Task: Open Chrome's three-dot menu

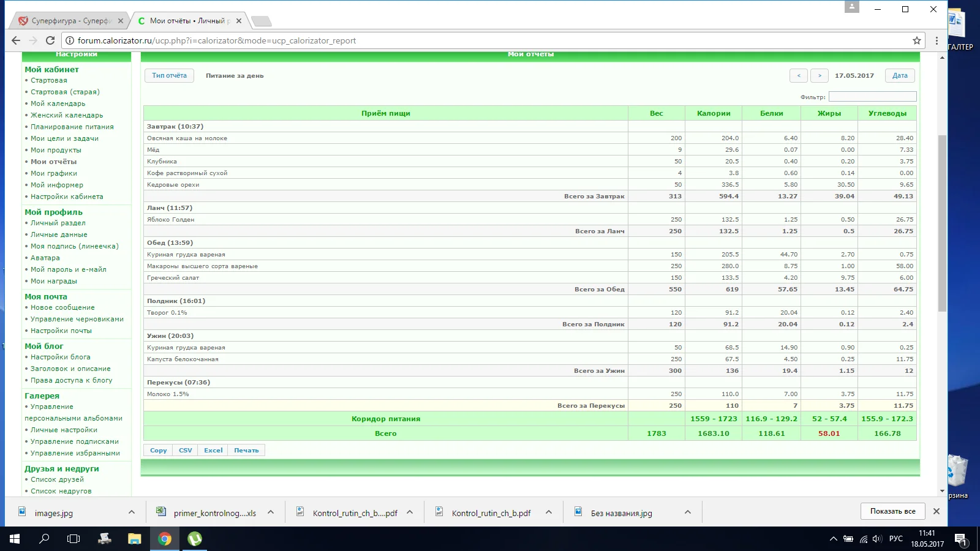Action: pos(937,40)
